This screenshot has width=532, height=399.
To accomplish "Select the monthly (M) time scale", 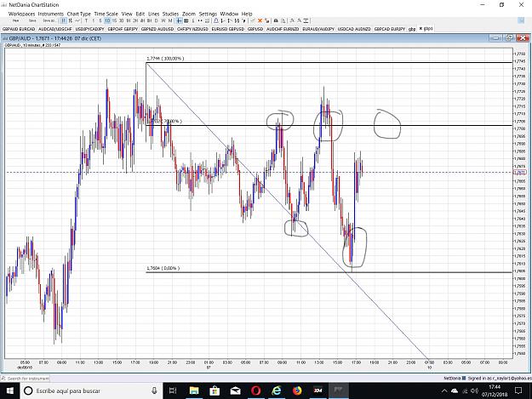I will point(170,20).
